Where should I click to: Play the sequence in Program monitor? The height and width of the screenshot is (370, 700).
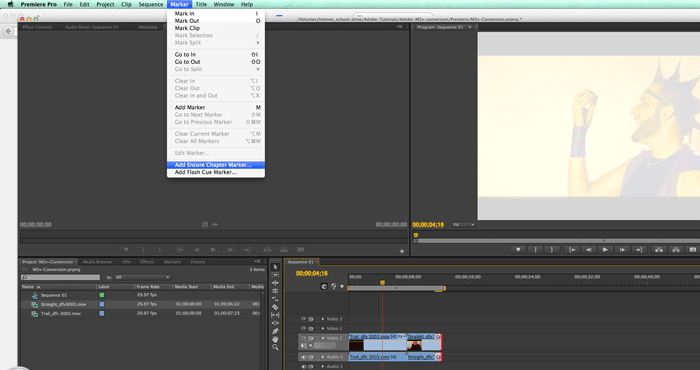tap(605, 250)
